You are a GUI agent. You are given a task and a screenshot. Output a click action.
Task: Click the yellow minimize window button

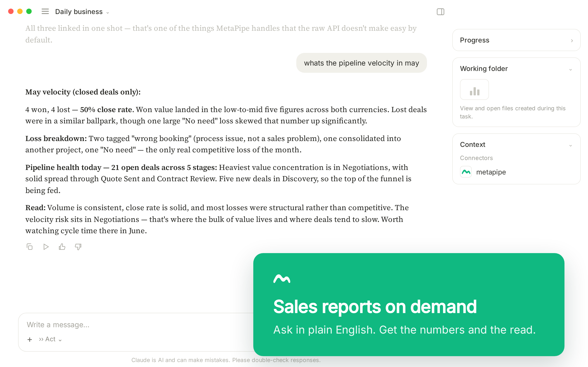[20, 11]
